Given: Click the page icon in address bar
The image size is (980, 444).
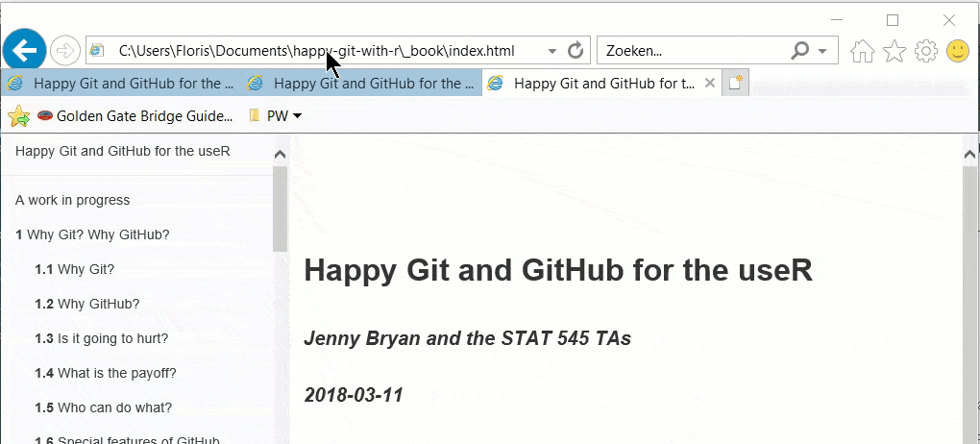Looking at the screenshot, I should [x=96, y=51].
